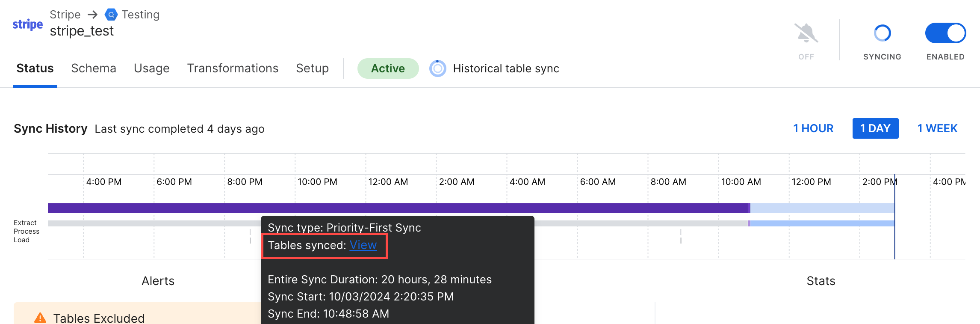
Task: Click the 'Sync type: Priority-First Sync' line
Action: coord(344,228)
